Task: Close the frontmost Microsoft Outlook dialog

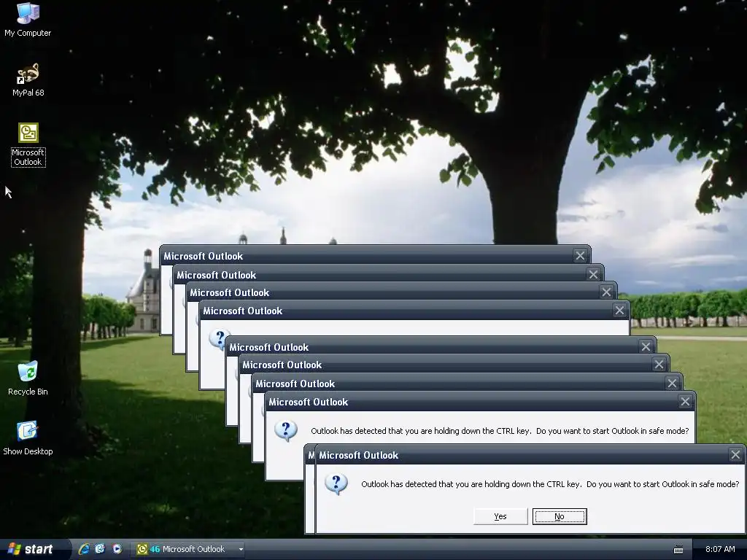Action: click(735, 455)
